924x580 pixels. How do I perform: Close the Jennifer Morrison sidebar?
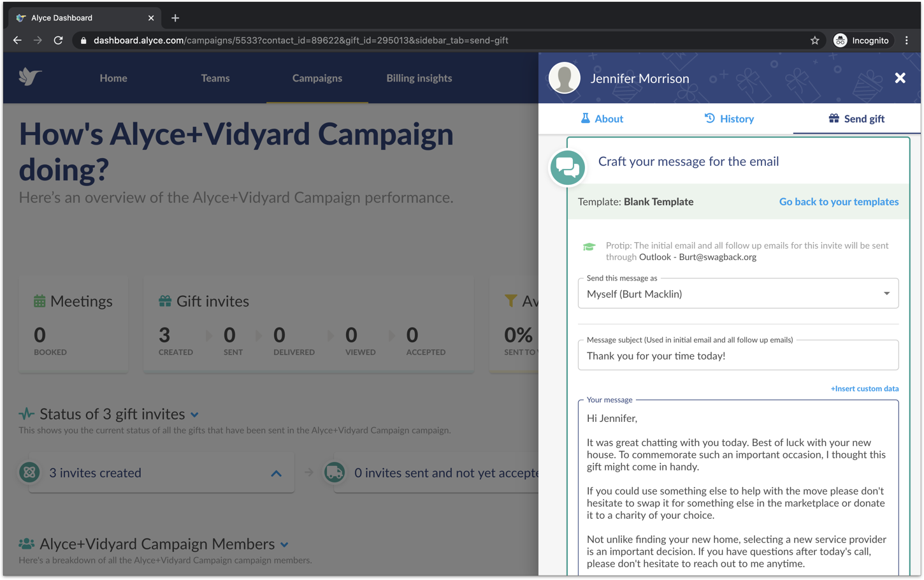pos(900,78)
